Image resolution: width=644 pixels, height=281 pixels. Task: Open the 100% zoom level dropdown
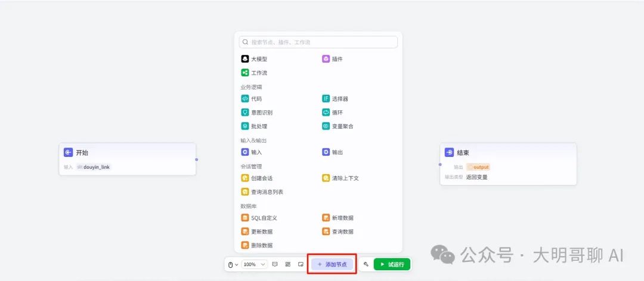(255, 264)
